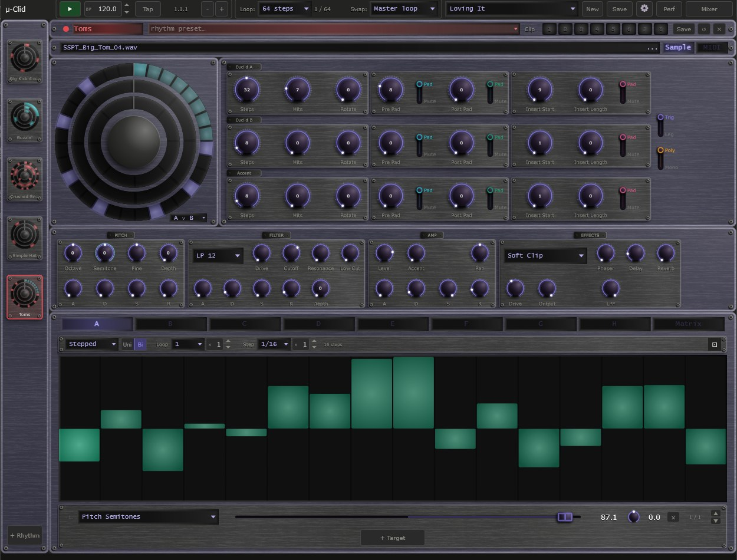
Task: Toggle Euclid B Pre Pad Pad/Mute switch
Action: 420,146
